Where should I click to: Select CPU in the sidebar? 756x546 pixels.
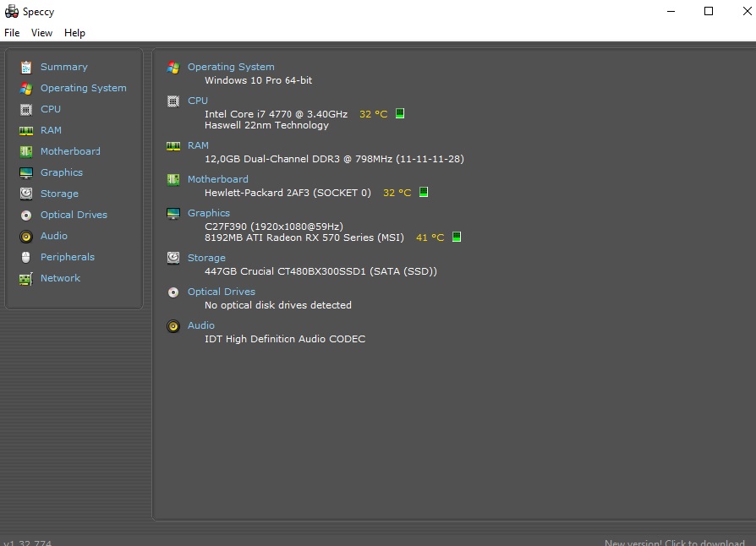pos(51,109)
